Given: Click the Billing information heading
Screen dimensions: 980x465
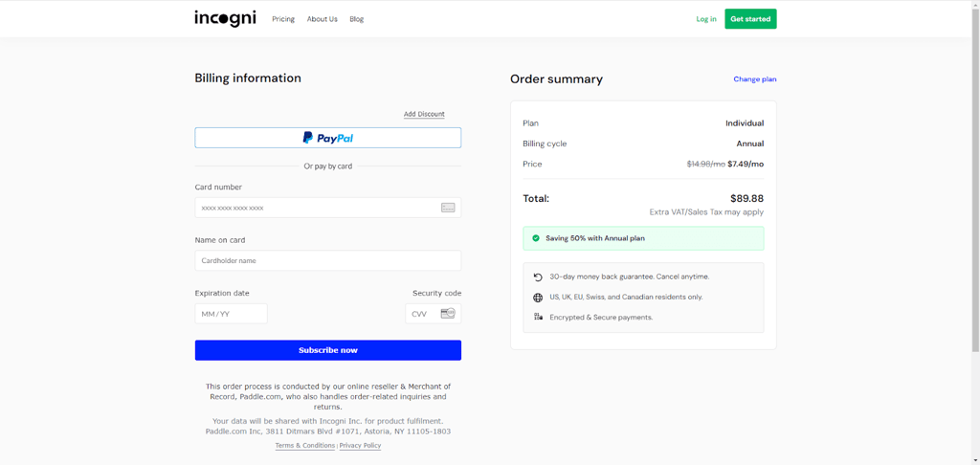Looking at the screenshot, I should (248, 78).
